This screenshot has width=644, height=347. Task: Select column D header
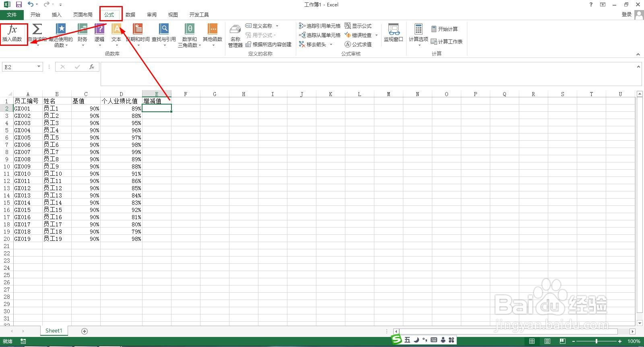click(x=121, y=94)
